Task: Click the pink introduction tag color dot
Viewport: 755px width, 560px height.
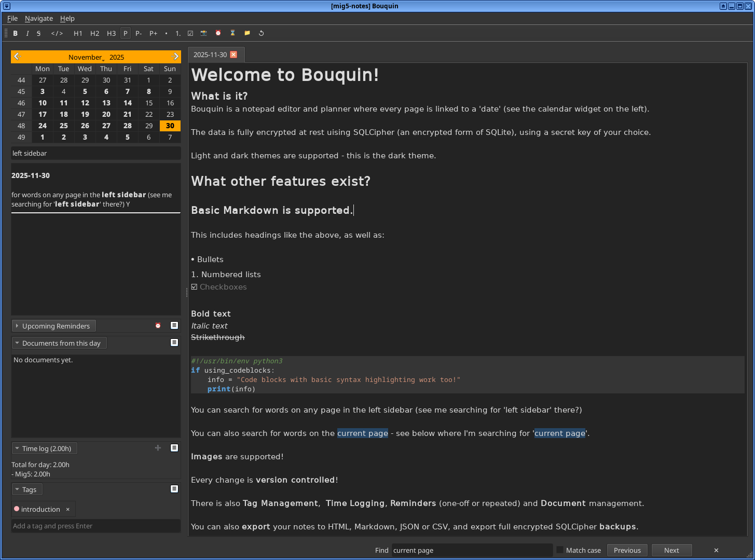Action: (x=17, y=509)
